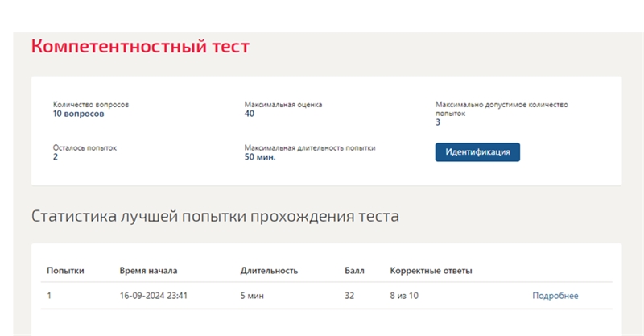Click the Максимальная оценка value 40
The width and height of the screenshot is (644, 336).
(249, 114)
